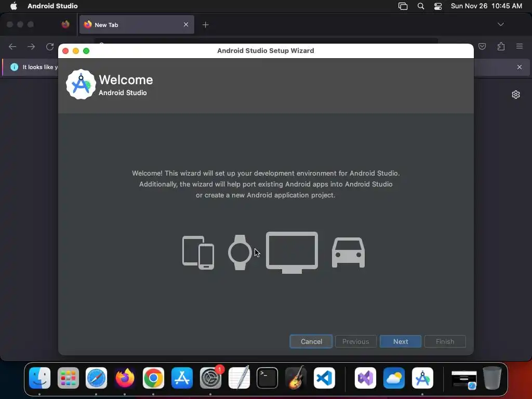Click the Pocket save icon in Firefox toolbar
Screen dimensions: 532x399
(x=482, y=46)
